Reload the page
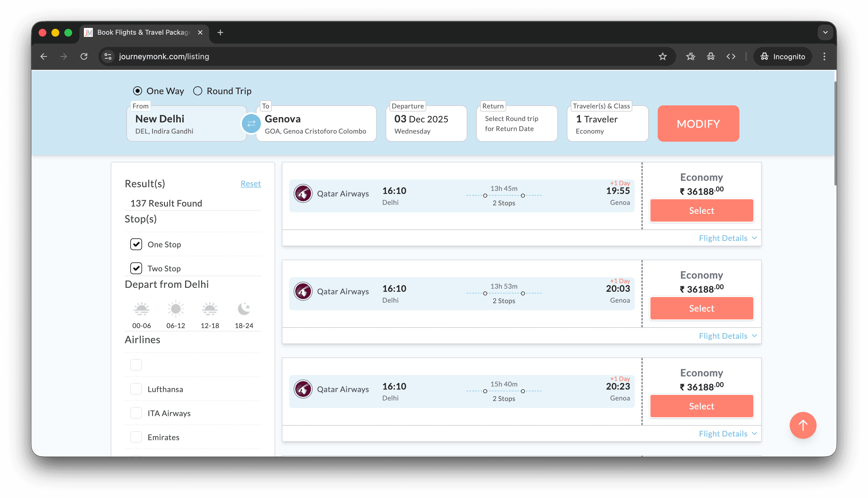 click(84, 56)
